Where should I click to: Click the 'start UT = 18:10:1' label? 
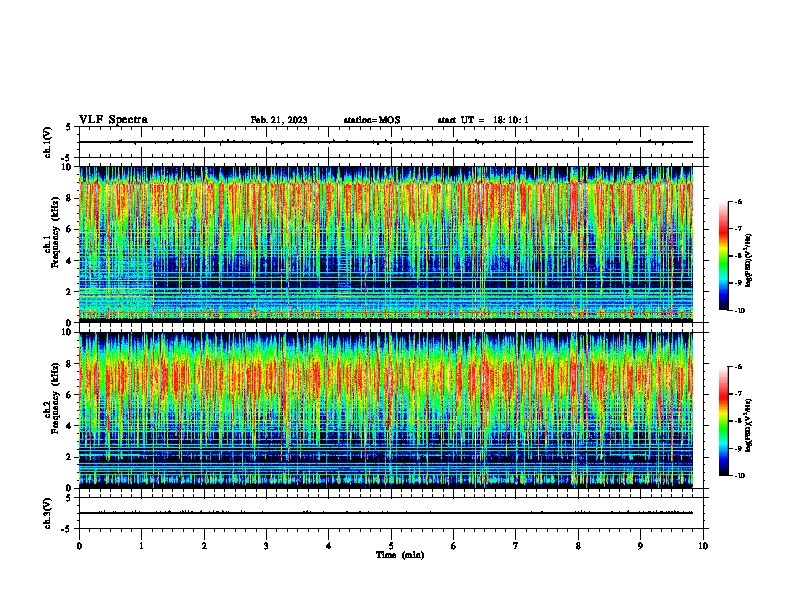[x=483, y=120]
